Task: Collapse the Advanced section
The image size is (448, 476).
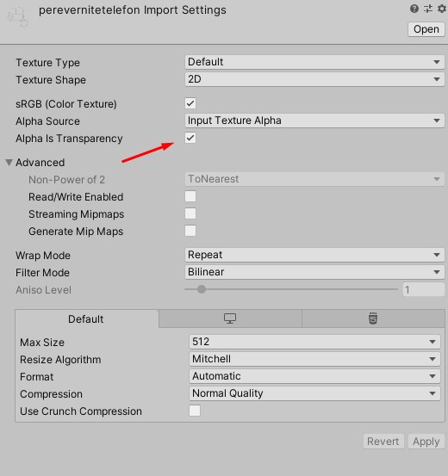Action: (x=9, y=163)
